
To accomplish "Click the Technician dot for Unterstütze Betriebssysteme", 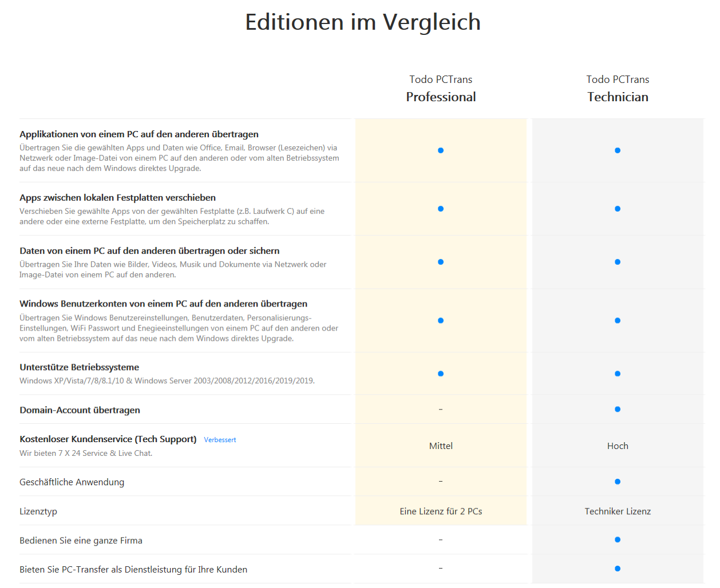I will point(618,374).
